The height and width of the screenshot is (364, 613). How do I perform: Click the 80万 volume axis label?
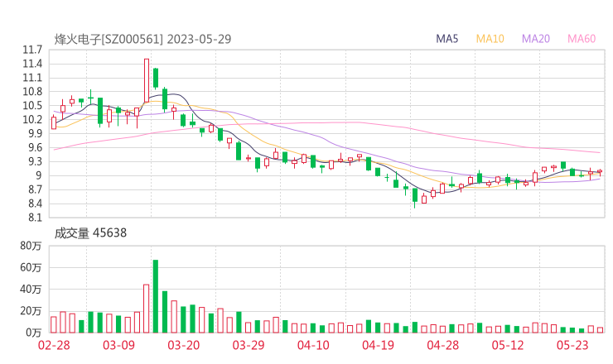tap(31, 246)
